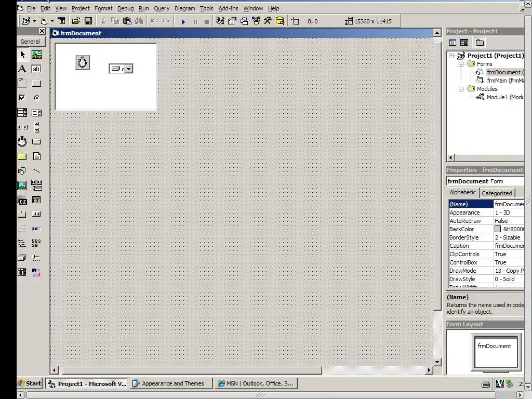Screen dimensions: 532x399
Task: Collapse the Project1 tree node
Action: [451, 56]
